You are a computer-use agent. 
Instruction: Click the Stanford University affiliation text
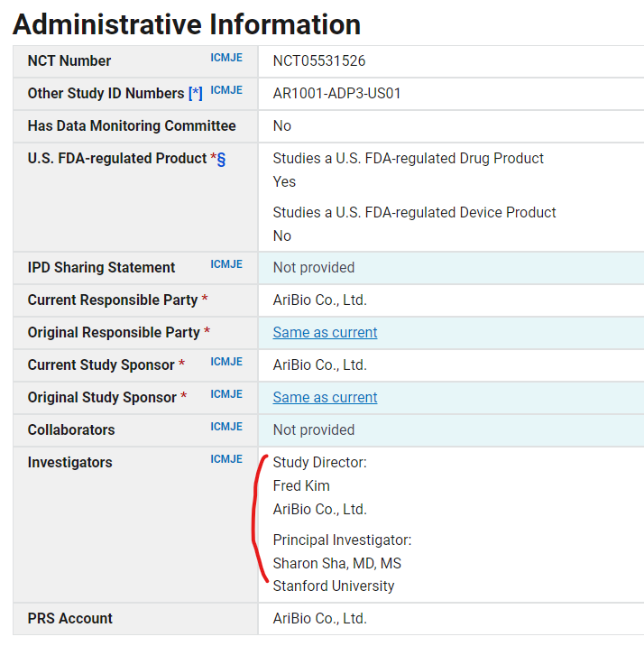334,586
